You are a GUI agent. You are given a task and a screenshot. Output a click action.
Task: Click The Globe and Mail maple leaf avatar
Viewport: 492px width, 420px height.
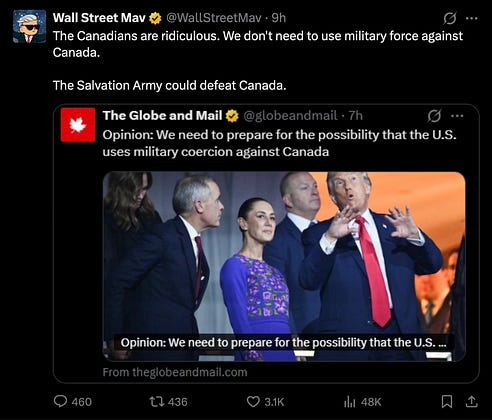click(x=78, y=125)
